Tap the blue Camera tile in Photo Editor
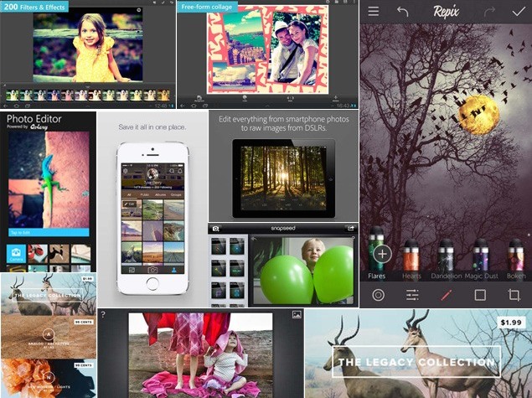Image resolution: width=532 pixels, height=398 pixels. (14, 255)
